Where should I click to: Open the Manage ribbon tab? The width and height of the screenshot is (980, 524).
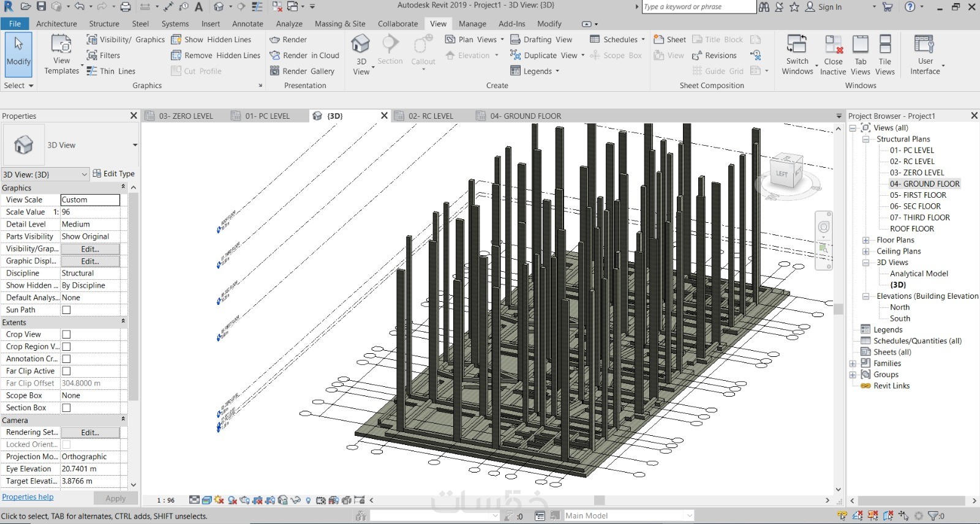pos(472,24)
